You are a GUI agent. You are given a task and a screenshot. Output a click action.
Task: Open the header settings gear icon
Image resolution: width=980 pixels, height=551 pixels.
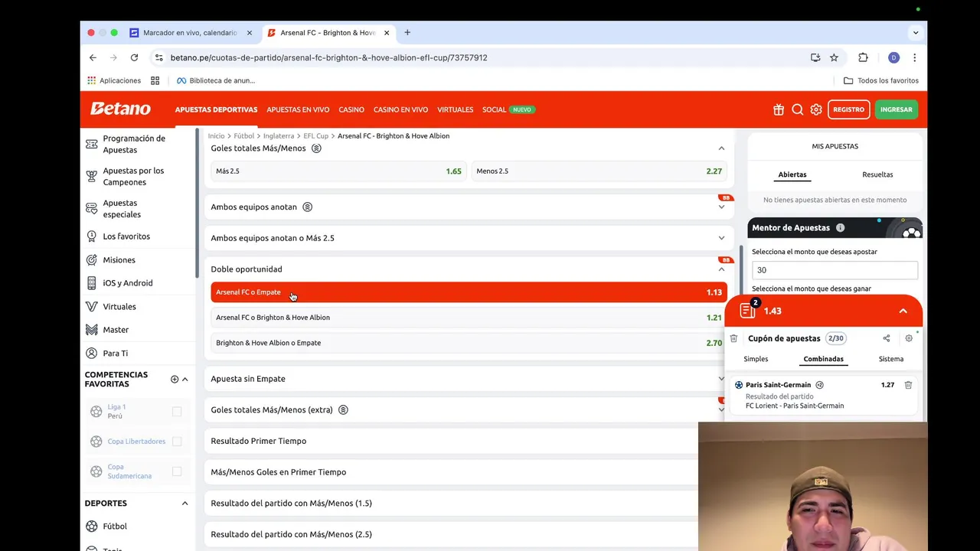pyautogui.click(x=816, y=109)
